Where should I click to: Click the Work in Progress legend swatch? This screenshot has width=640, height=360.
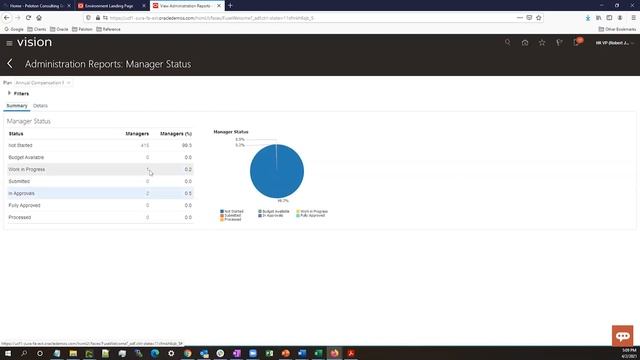[x=298, y=211]
